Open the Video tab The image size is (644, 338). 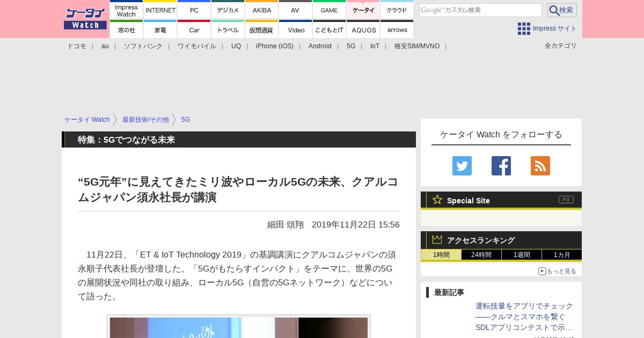click(295, 29)
